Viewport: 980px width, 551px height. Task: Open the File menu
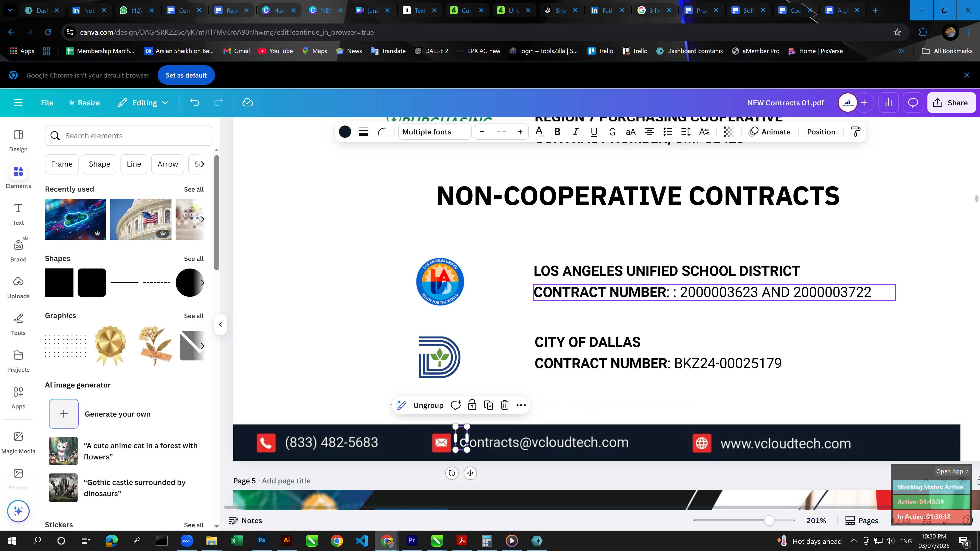47,103
